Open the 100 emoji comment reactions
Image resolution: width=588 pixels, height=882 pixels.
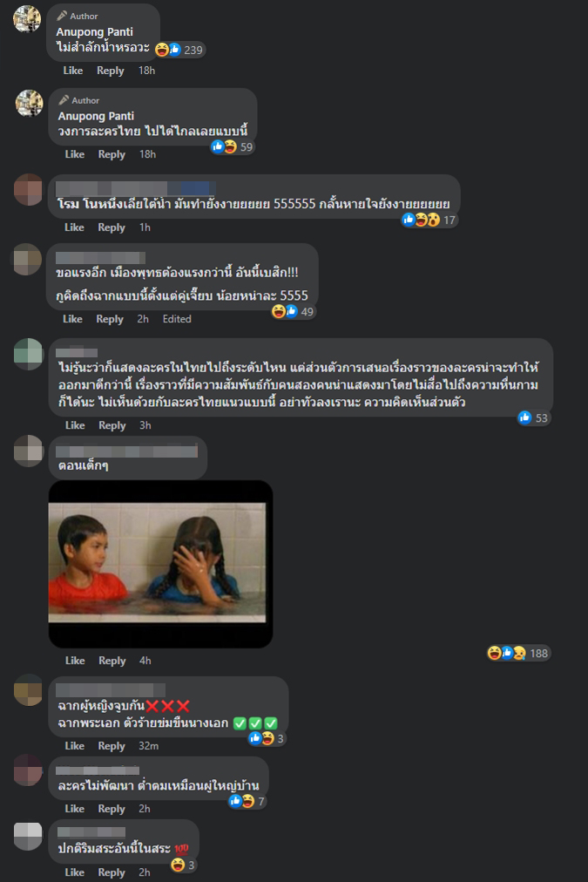tap(183, 865)
